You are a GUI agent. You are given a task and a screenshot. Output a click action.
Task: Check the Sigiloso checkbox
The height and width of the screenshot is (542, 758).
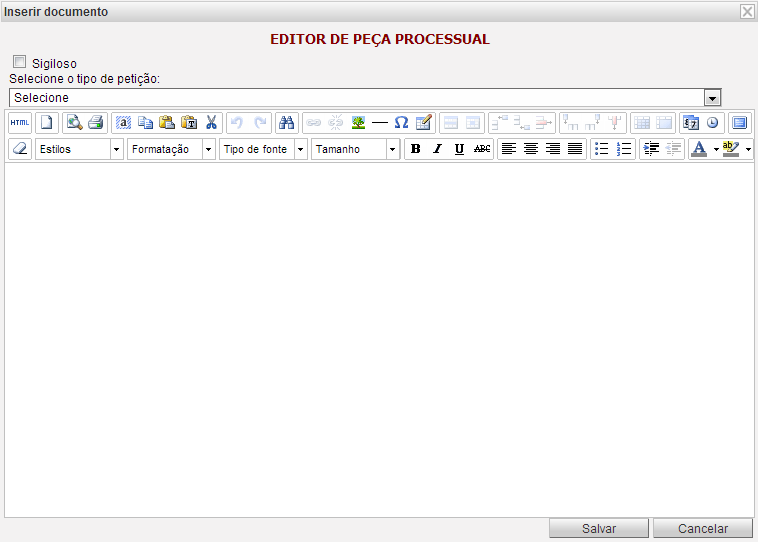coord(19,62)
